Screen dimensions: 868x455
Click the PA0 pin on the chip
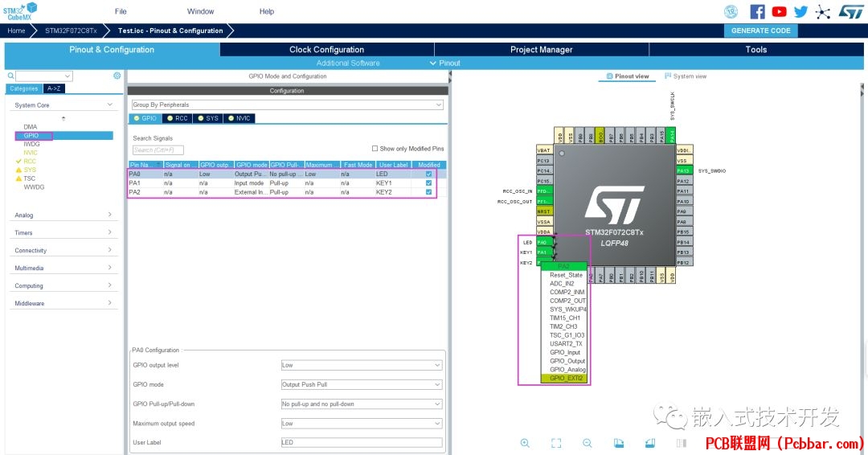544,243
